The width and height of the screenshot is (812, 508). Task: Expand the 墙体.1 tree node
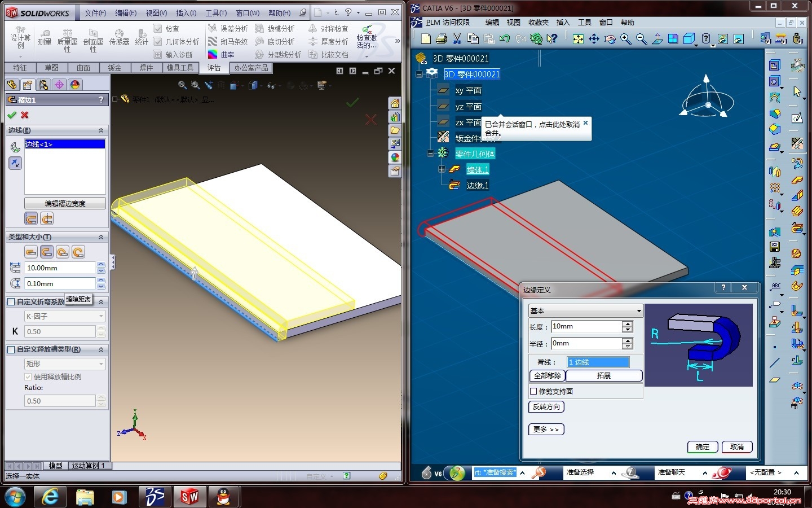(442, 169)
